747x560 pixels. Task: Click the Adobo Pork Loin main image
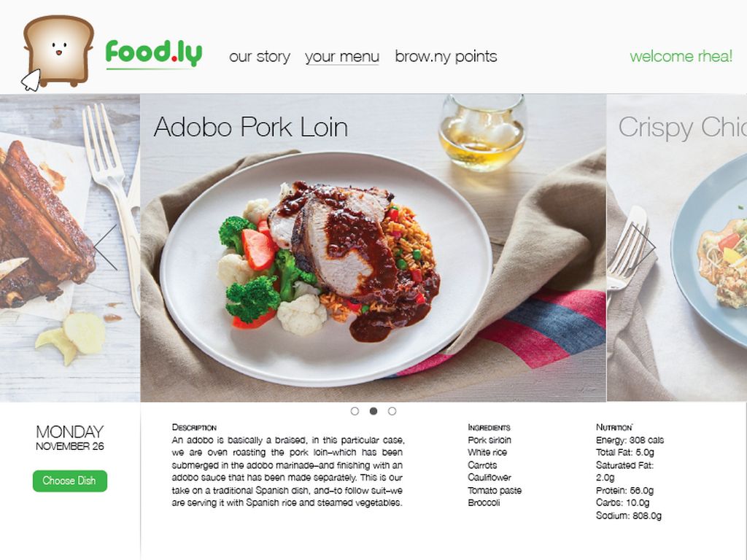[373, 248]
